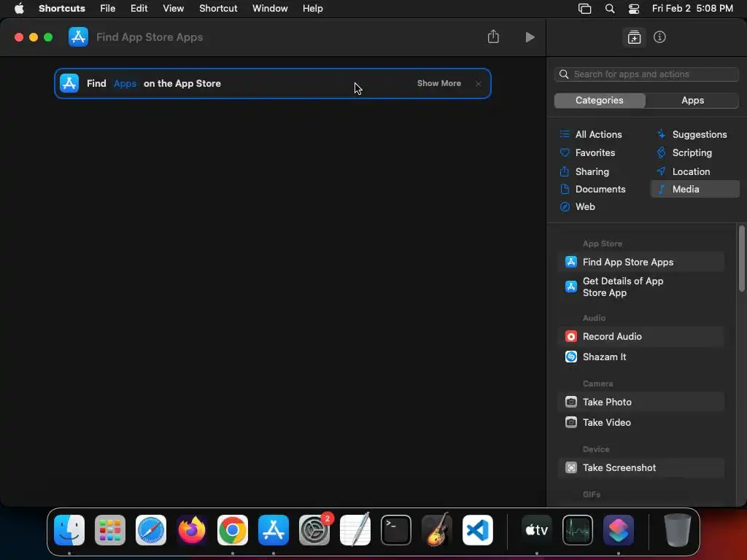
Task: Open the Help menu
Action: 312,9
